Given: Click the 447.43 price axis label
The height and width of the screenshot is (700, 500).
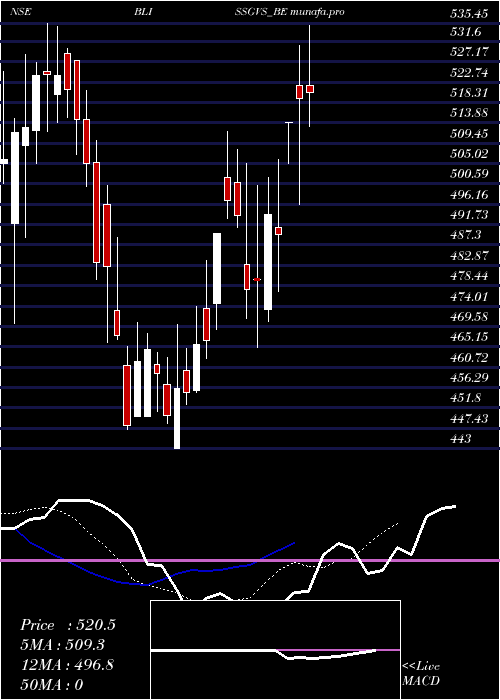Looking at the screenshot, I should click(x=469, y=419).
